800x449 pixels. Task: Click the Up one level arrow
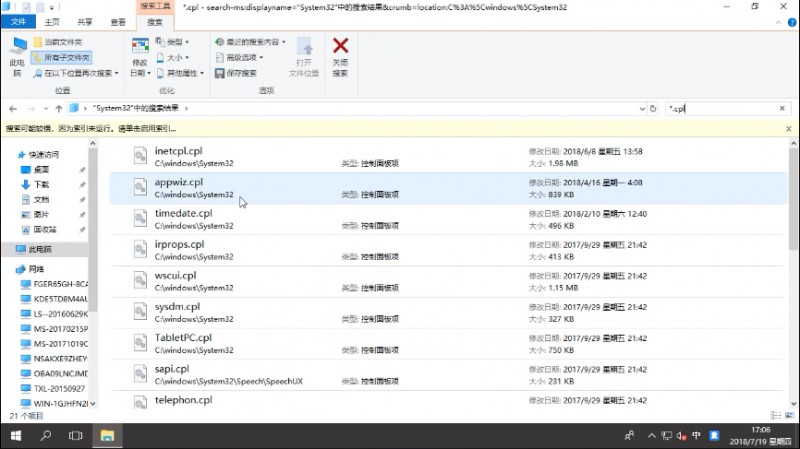[x=58, y=109]
